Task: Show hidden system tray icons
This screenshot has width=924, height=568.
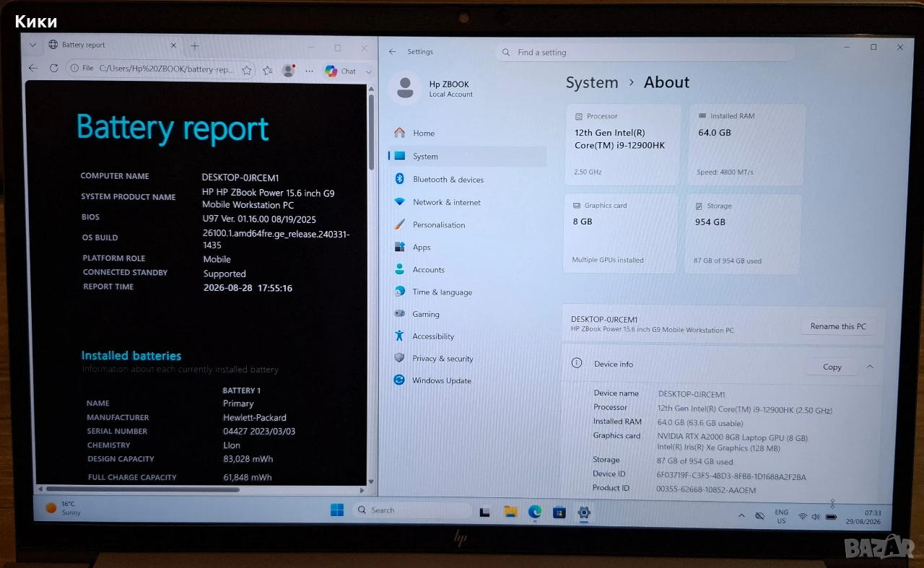Action: tap(741, 516)
